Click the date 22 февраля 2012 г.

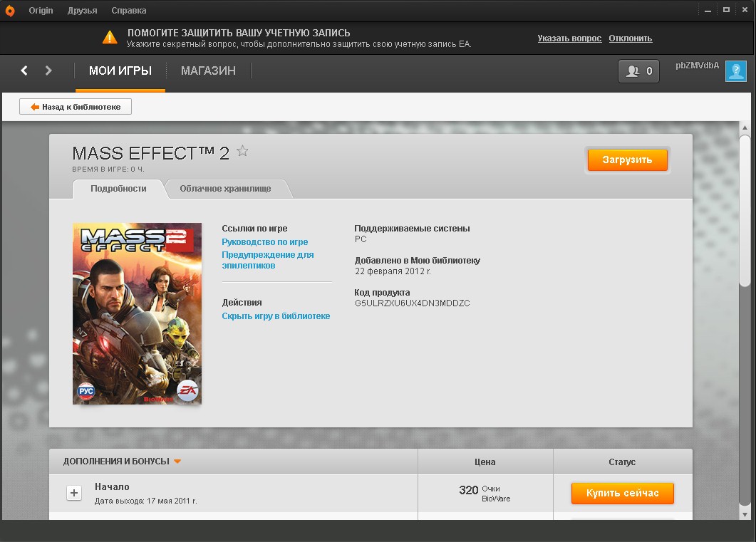coord(393,271)
